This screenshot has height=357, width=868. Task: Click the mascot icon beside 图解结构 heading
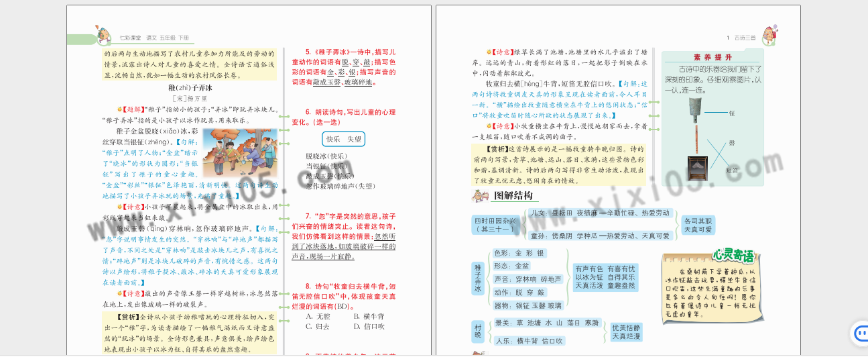(x=479, y=195)
